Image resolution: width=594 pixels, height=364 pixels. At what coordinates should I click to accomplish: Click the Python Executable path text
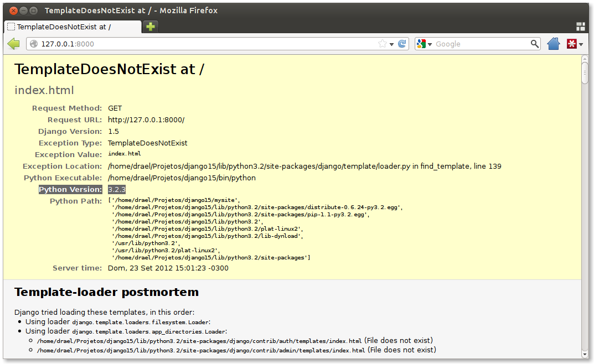coord(182,178)
